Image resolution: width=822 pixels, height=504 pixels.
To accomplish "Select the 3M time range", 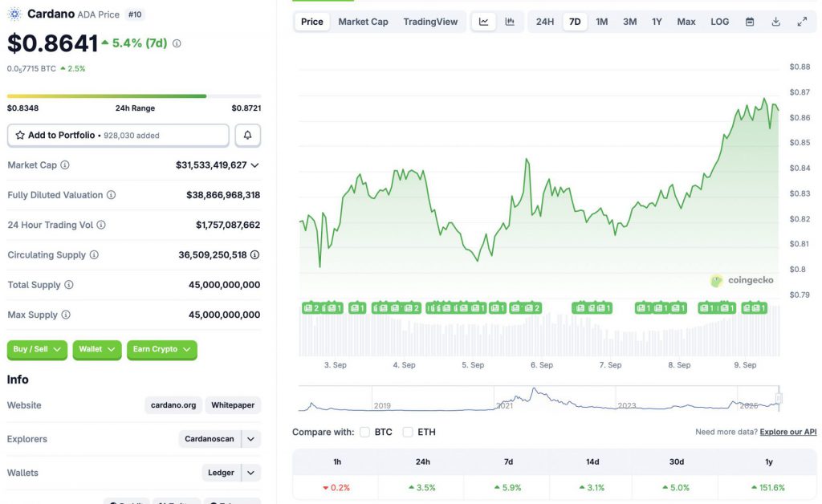I will coord(629,22).
